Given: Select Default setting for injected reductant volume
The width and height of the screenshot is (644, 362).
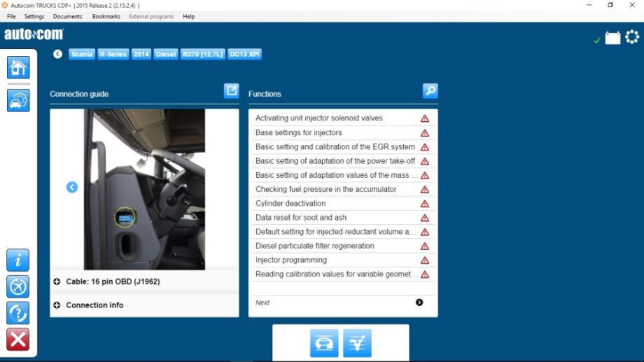Looking at the screenshot, I should click(x=343, y=232).
